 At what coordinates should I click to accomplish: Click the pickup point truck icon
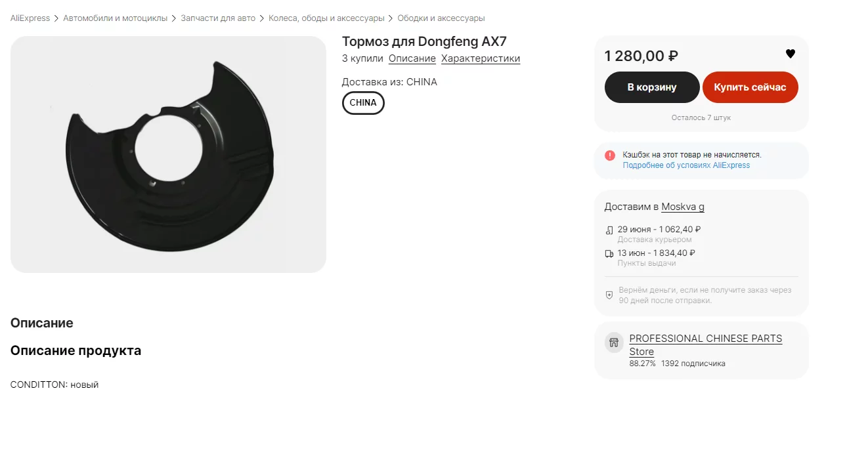click(609, 253)
